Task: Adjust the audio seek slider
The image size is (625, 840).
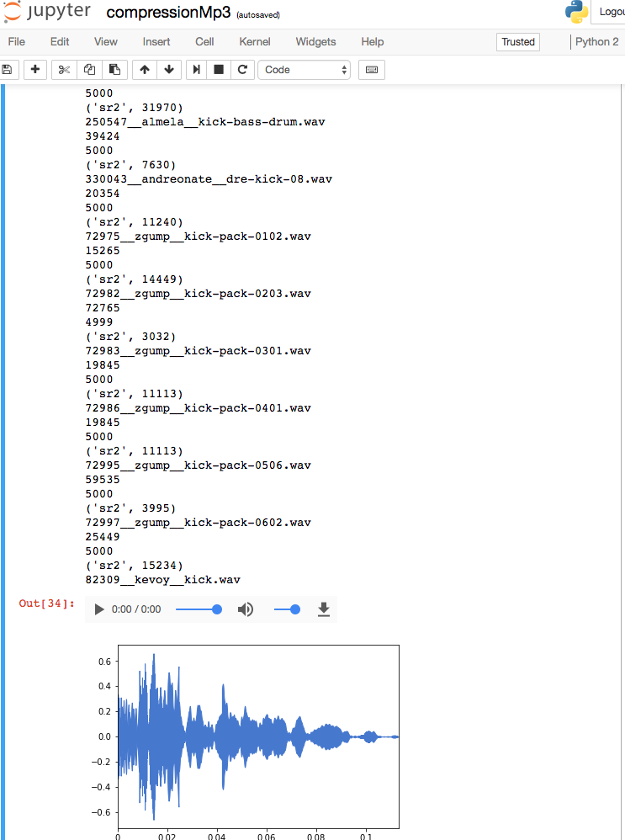Action: click(x=199, y=609)
